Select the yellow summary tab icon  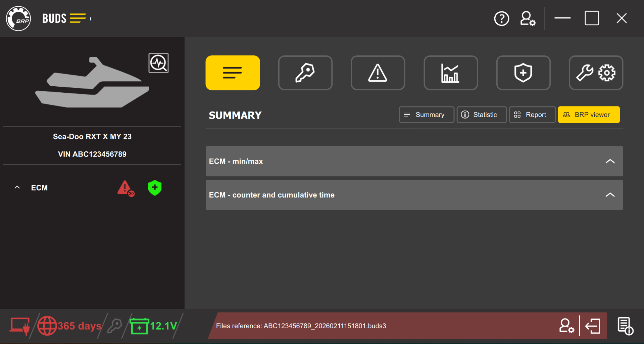(233, 73)
